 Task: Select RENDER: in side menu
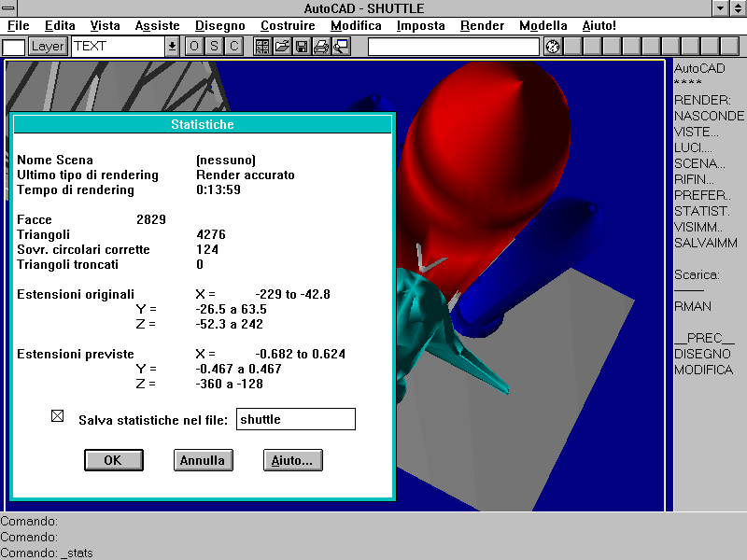[702, 100]
